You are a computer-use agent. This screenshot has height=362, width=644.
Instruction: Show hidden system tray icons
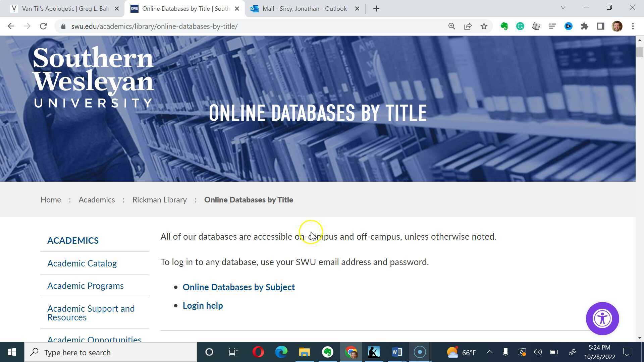pyautogui.click(x=489, y=352)
